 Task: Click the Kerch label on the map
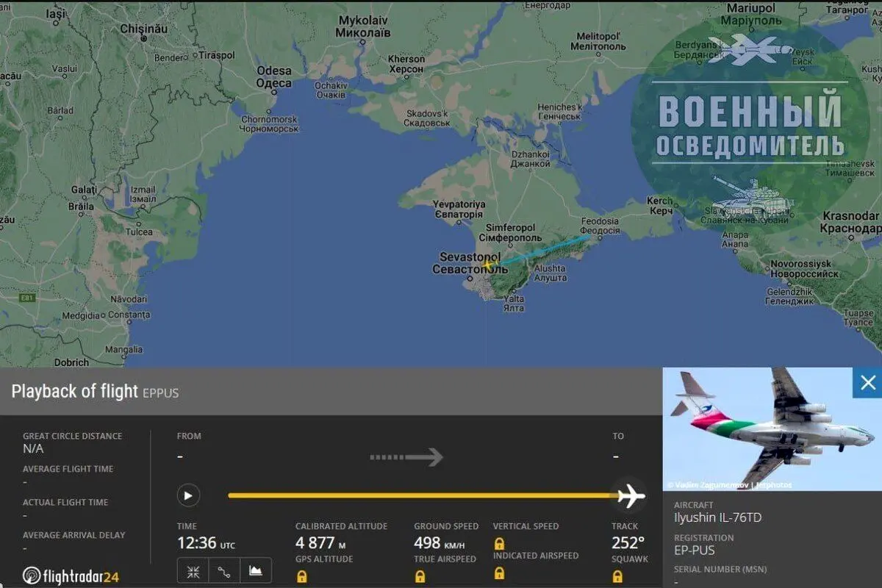tap(660, 206)
